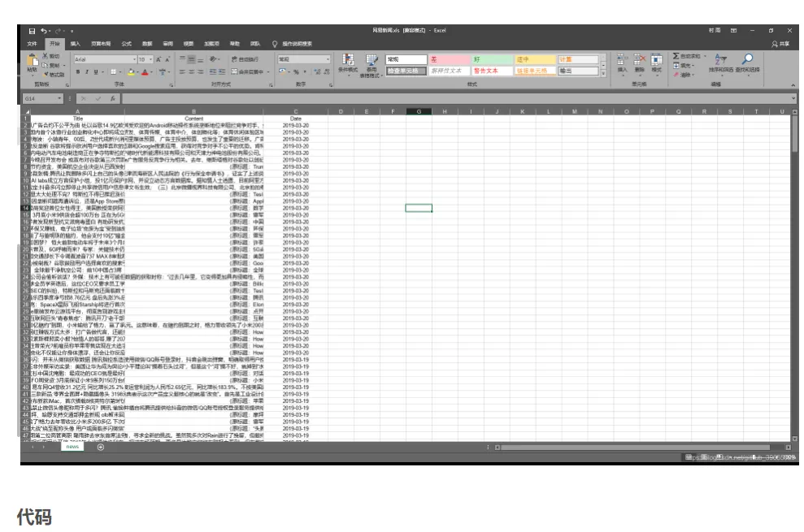Decrease font size with smaller A icon

pos(167,59)
